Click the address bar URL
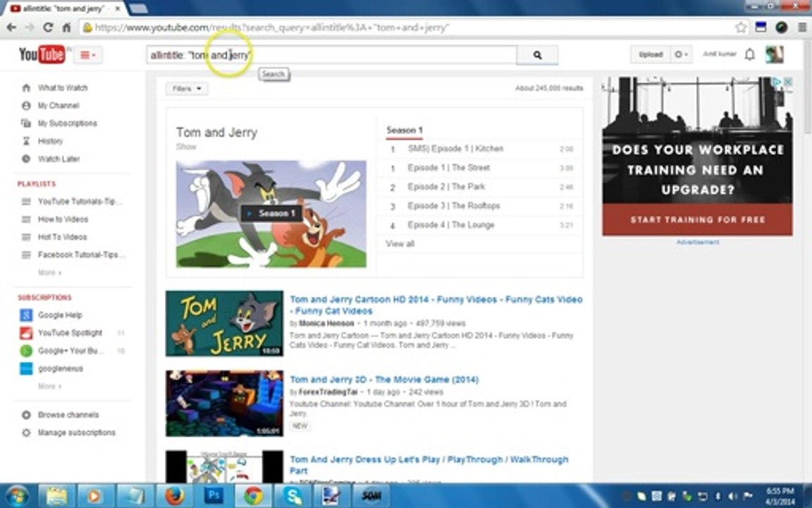Image resolution: width=812 pixels, height=508 pixels. [272, 28]
